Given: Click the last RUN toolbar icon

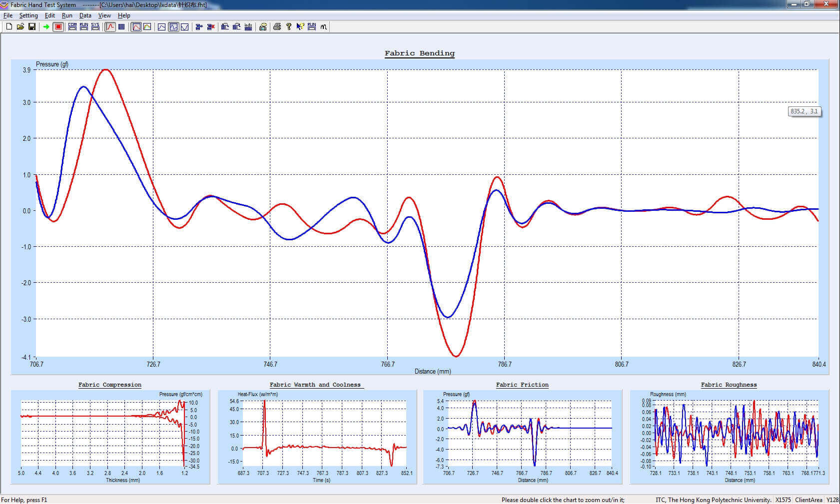Looking at the screenshot, I should (x=312, y=26).
